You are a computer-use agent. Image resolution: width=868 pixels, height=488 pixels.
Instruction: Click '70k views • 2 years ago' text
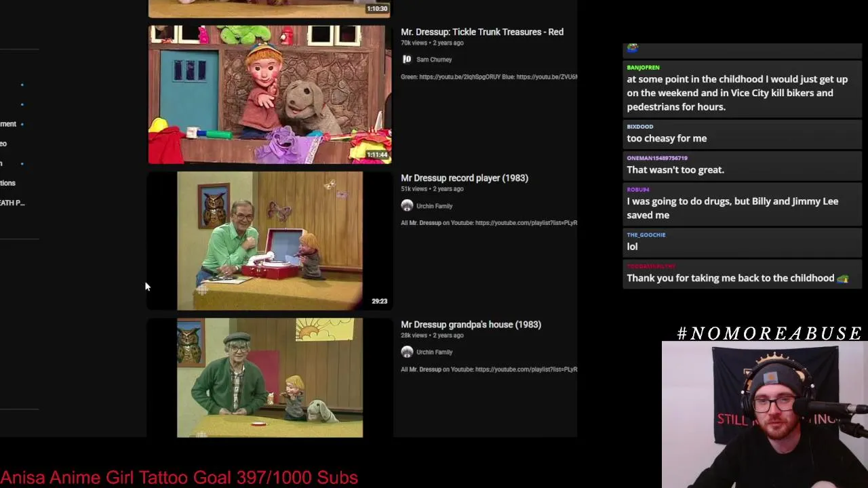432,43
